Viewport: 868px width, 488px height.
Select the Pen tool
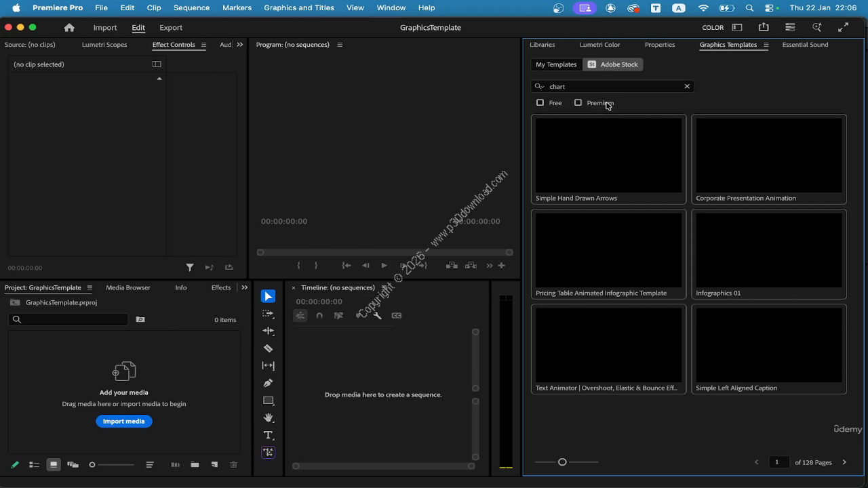[x=269, y=383]
